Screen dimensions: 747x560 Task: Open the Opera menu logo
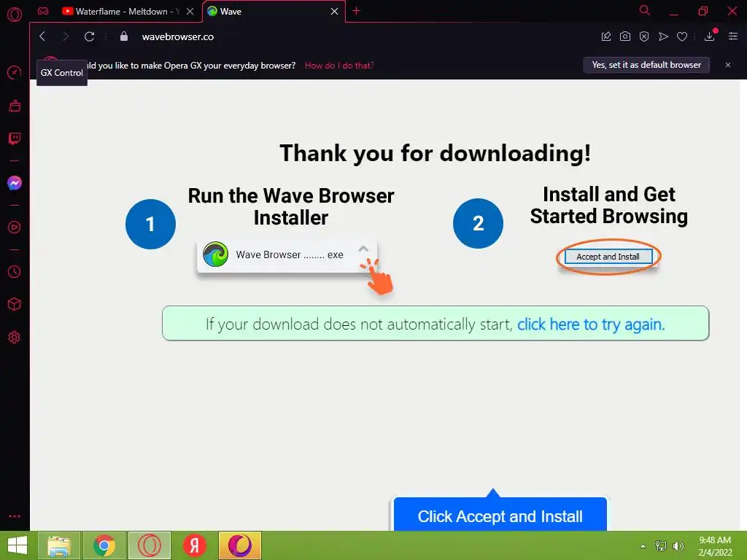pos(15,15)
